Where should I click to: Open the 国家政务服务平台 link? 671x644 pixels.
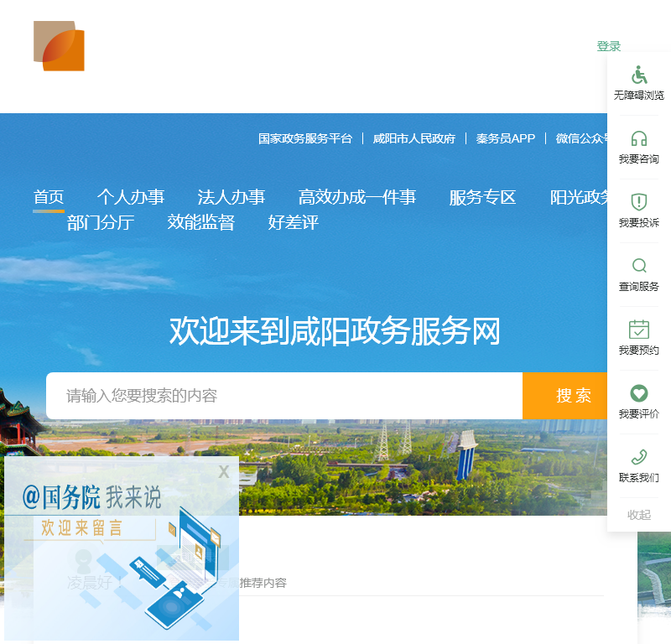pos(305,138)
